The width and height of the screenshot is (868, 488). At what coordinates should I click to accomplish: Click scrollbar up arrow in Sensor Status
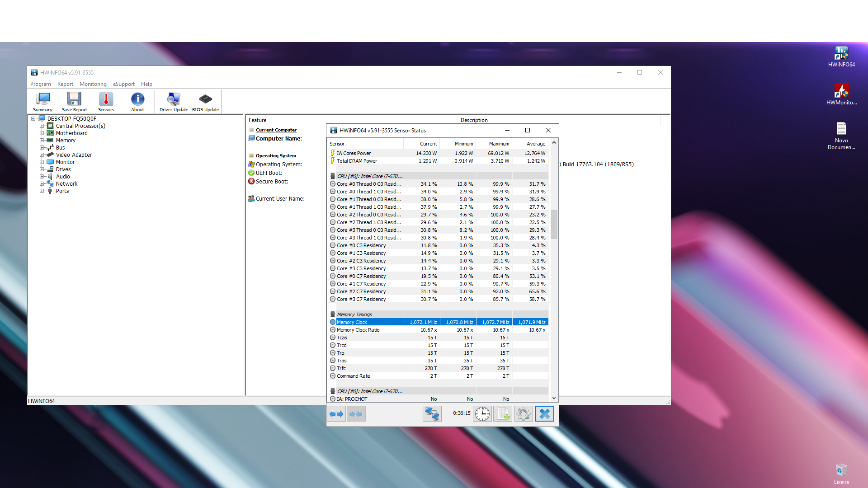(554, 143)
